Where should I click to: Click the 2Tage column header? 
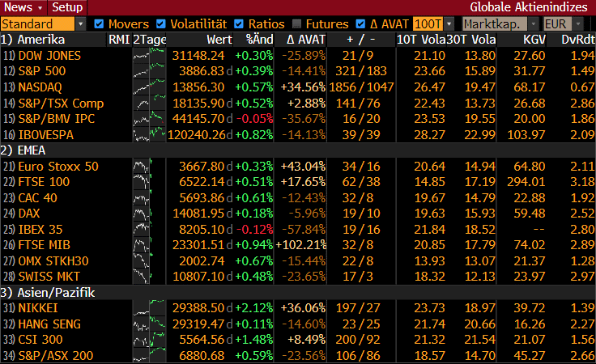pyautogui.click(x=149, y=40)
